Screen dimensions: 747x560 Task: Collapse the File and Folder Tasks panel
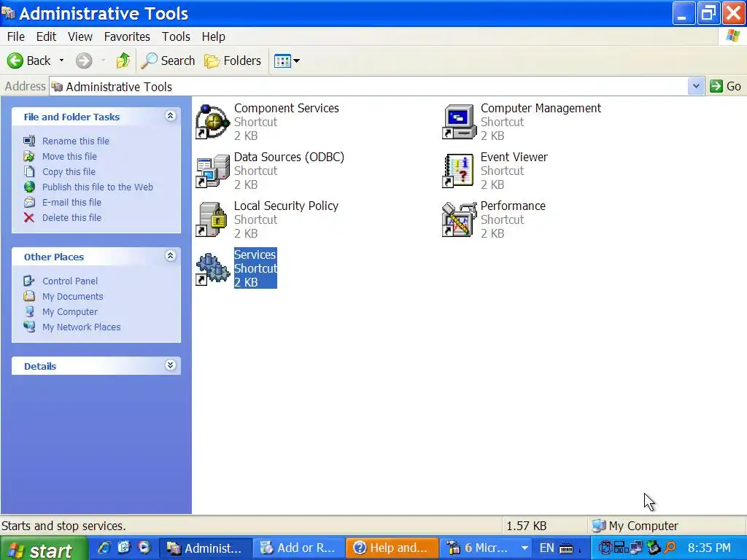click(170, 116)
